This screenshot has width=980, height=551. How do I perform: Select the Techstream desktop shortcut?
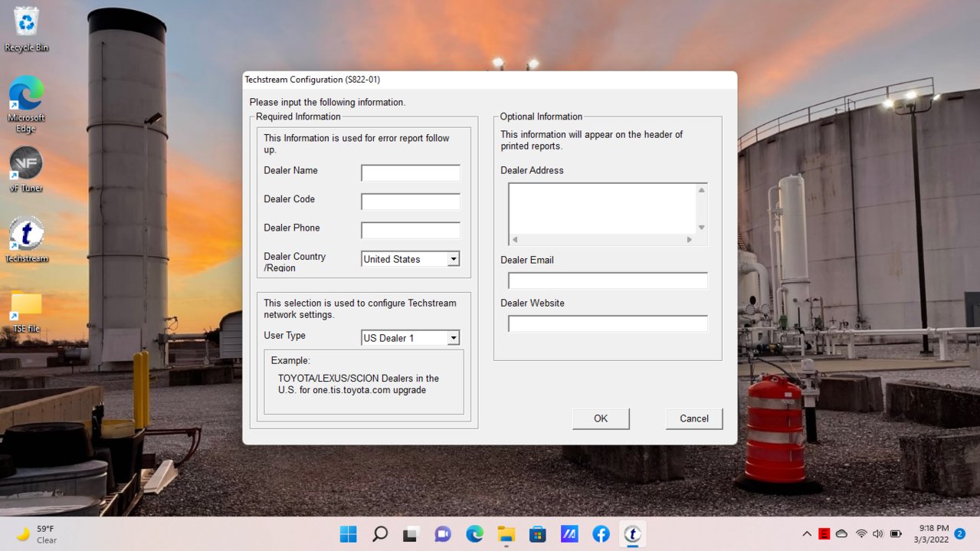26,240
